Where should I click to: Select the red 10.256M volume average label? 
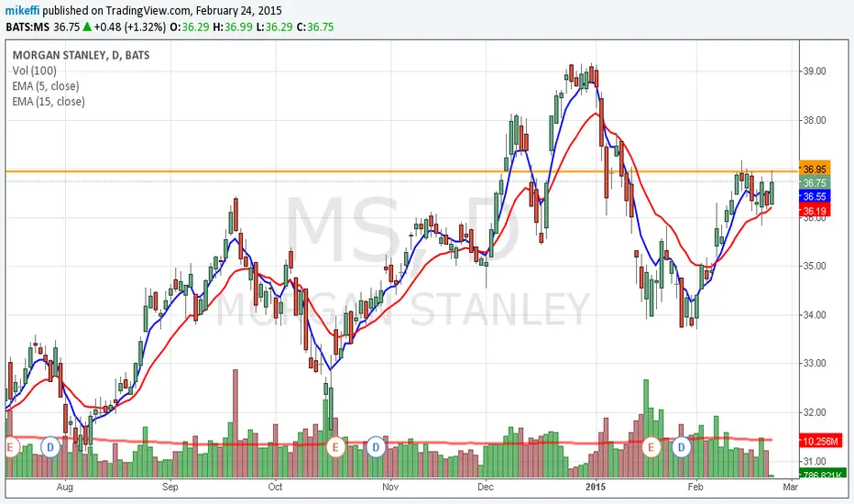click(820, 441)
